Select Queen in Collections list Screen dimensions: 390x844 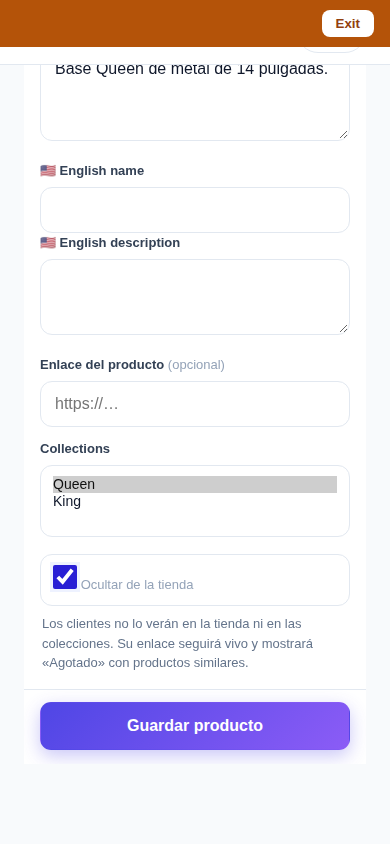click(x=195, y=484)
